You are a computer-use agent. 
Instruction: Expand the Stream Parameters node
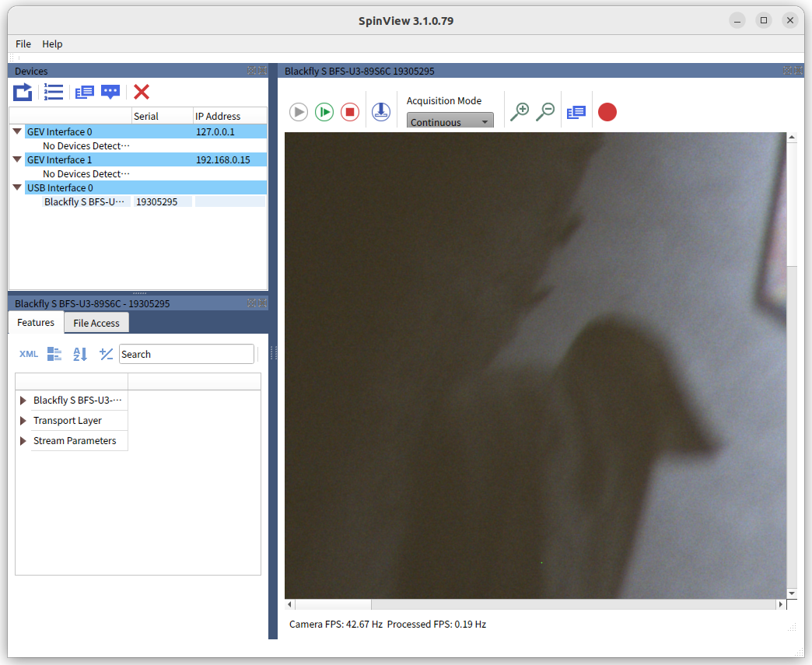tap(23, 441)
